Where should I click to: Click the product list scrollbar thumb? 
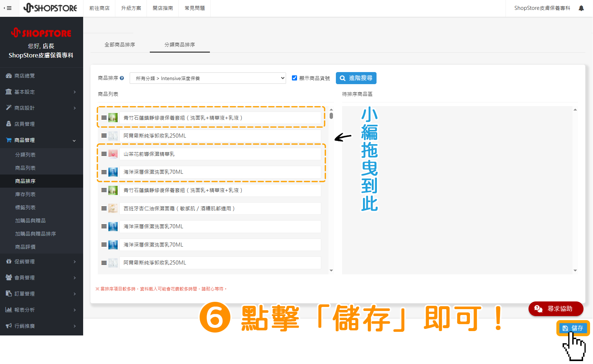point(331,116)
